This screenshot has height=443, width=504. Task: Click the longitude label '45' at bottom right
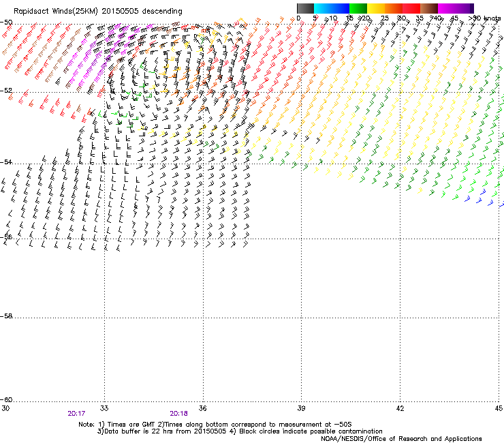click(x=499, y=408)
